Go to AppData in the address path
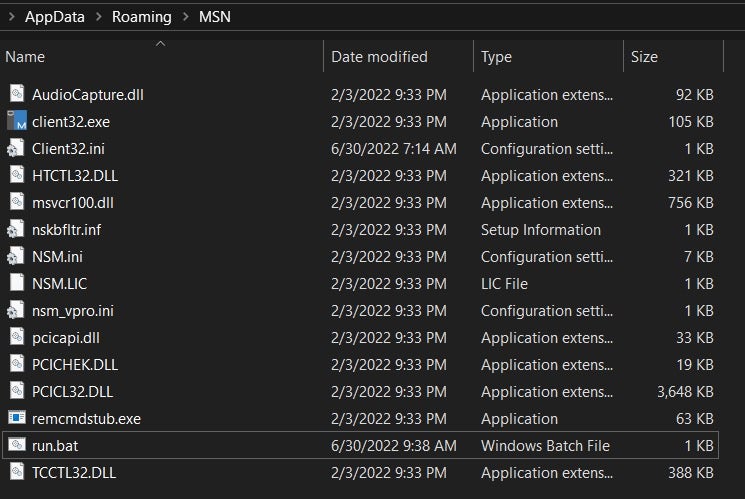Image resolution: width=745 pixels, height=499 pixels. (x=53, y=17)
